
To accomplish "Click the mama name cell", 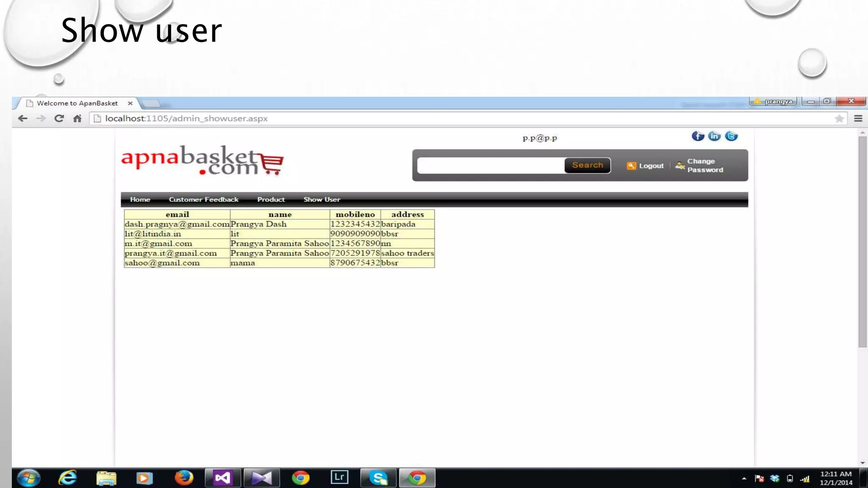I will click(280, 263).
